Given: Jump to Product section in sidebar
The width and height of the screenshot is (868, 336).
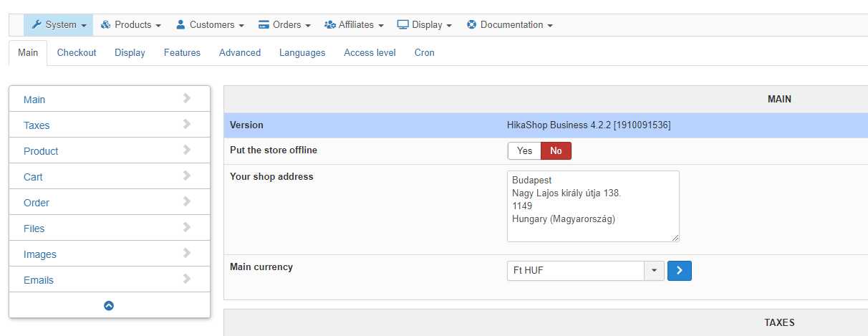Looking at the screenshot, I should pyautogui.click(x=110, y=150).
